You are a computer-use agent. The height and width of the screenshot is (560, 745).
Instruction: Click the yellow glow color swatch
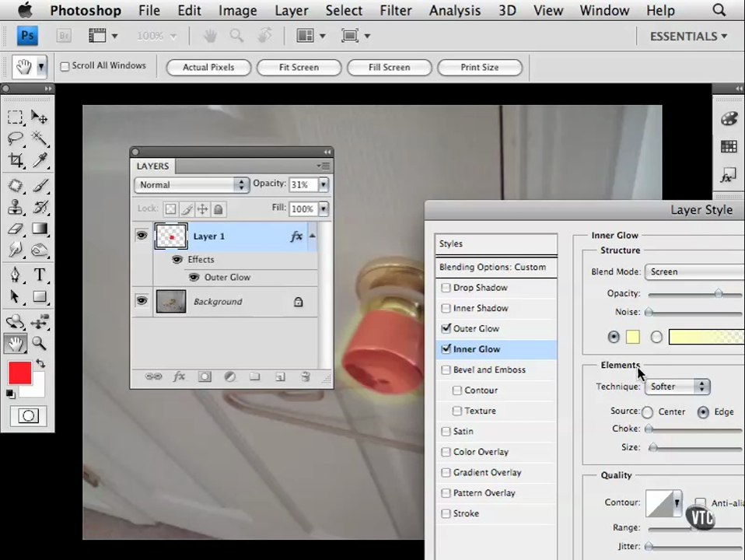[632, 337]
